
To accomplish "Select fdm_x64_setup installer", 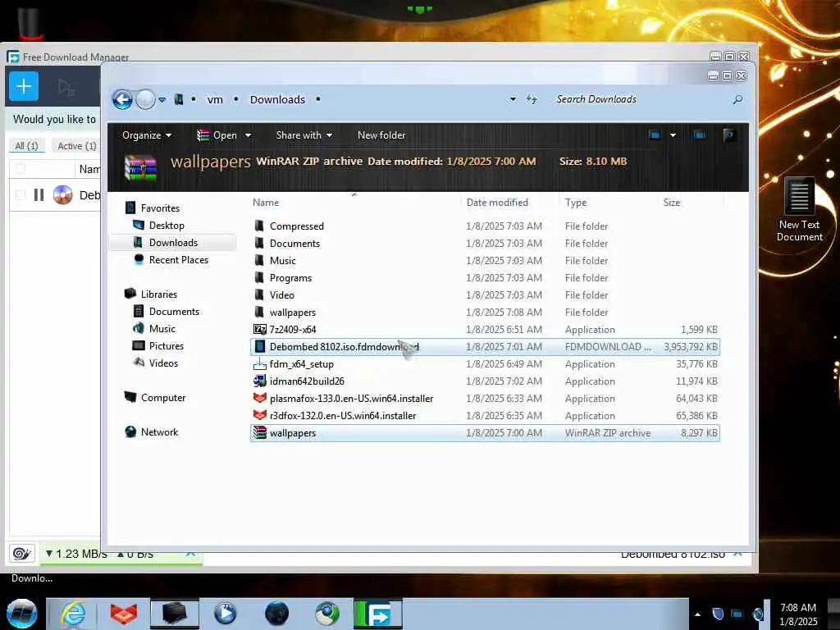I will [x=485, y=363].
